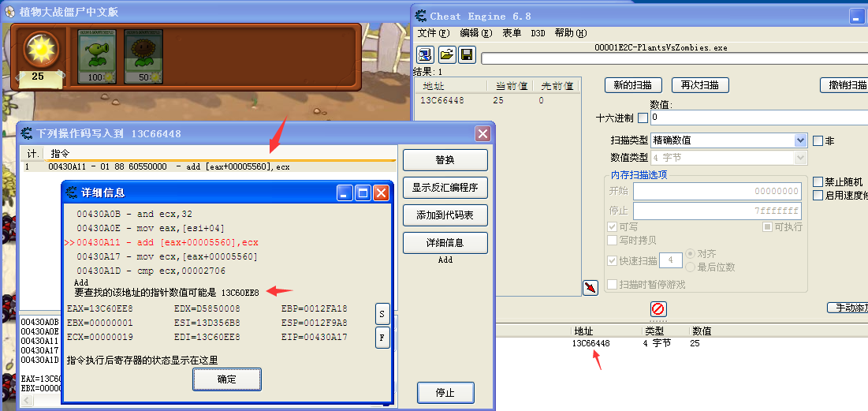Click the open file folder icon
Image resolution: width=868 pixels, height=411 pixels.
(x=447, y=54)
